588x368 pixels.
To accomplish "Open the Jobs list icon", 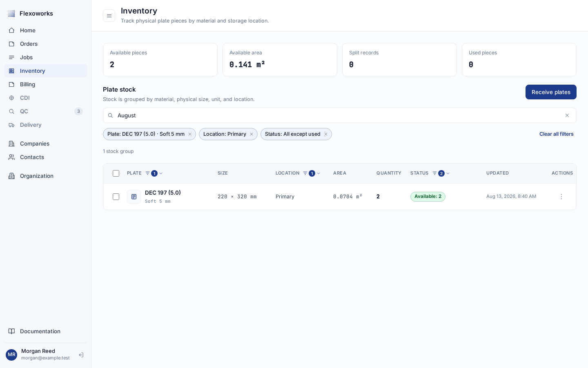I will (x=11, y=57).
